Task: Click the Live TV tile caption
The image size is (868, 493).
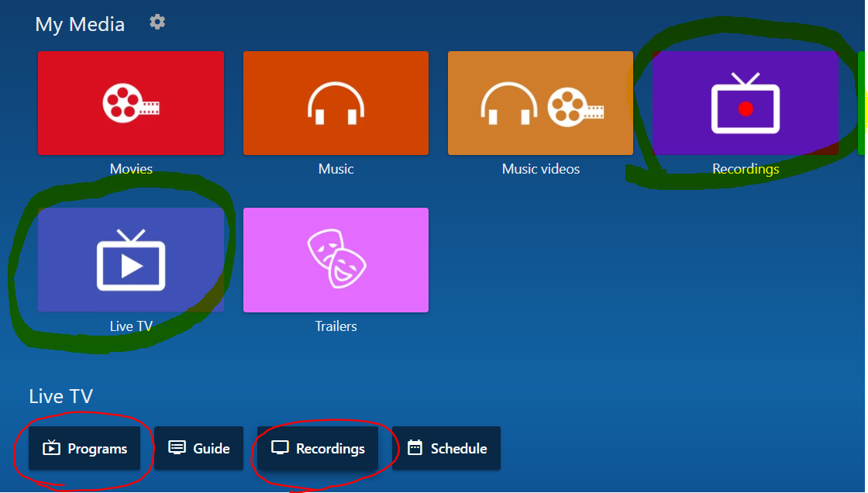Action: [131, 326]
